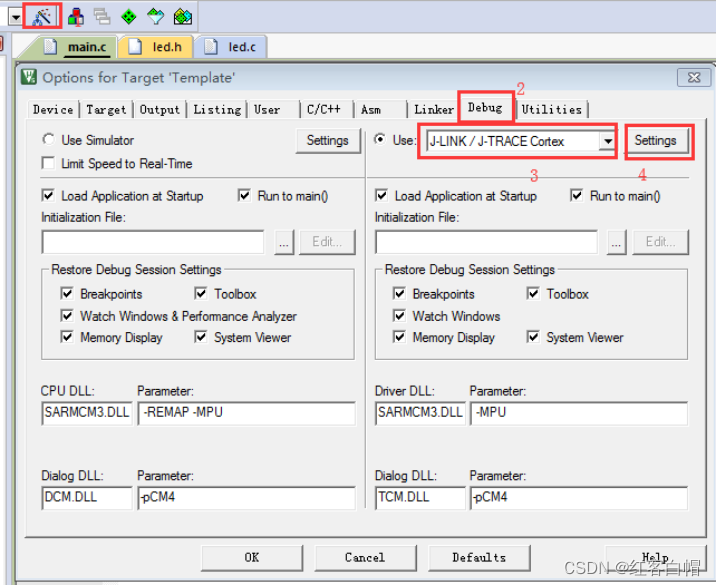The image size is (716, 586).
Task: Browse for simulator initialization file (...)
Action: coord(284,242)
